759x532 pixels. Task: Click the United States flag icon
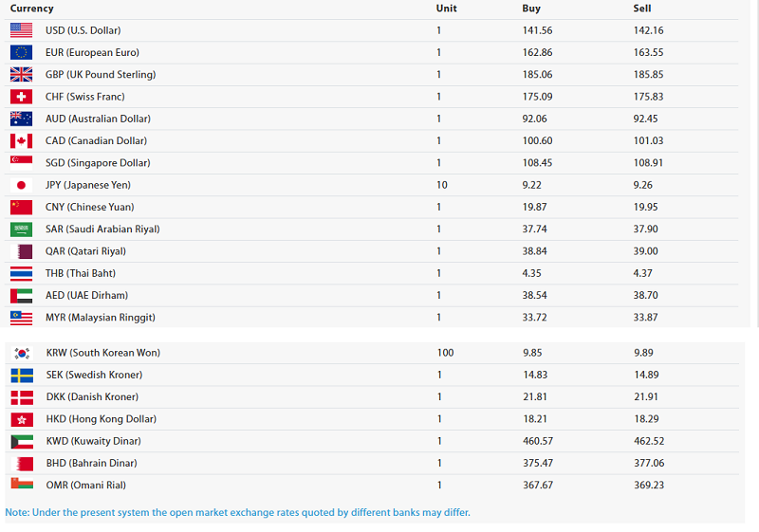click(x=21, y=30)
